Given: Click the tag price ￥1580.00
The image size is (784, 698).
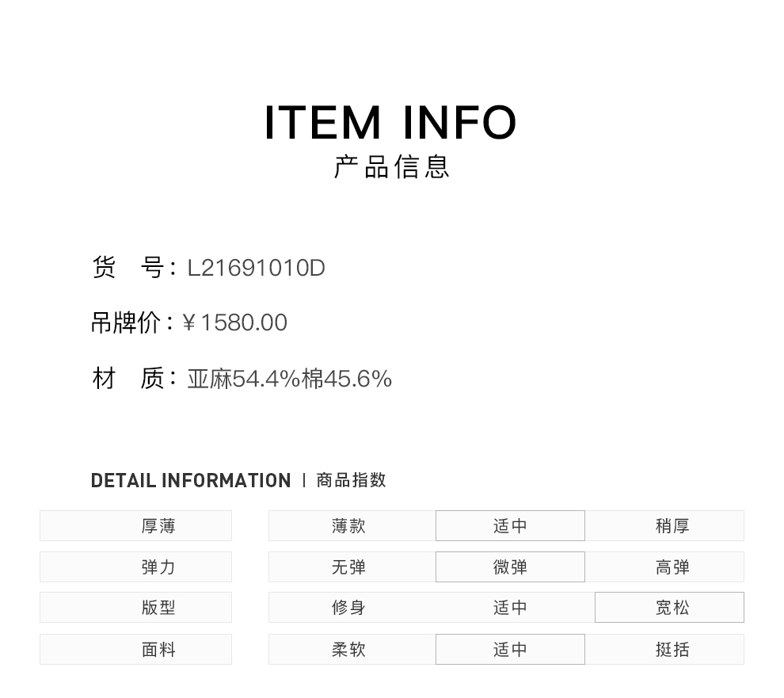Looking at the screenshot, I should [x=235, y=322].
